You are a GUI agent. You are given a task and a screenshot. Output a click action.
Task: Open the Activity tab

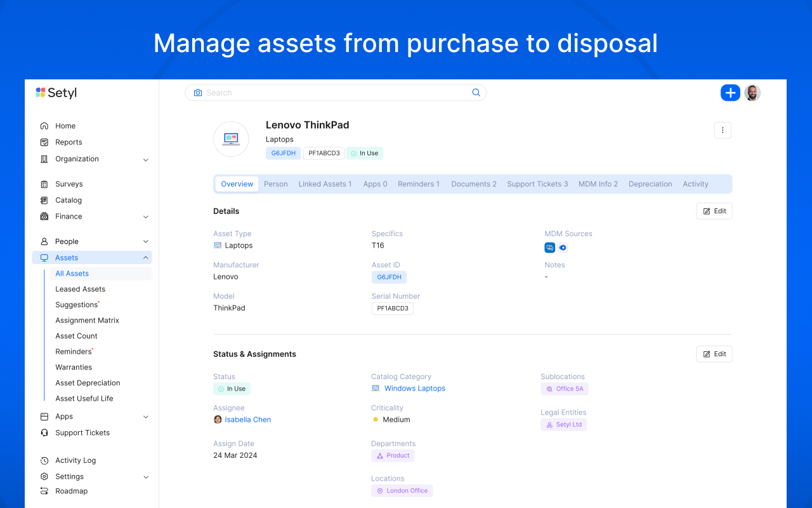coord(695,184)
